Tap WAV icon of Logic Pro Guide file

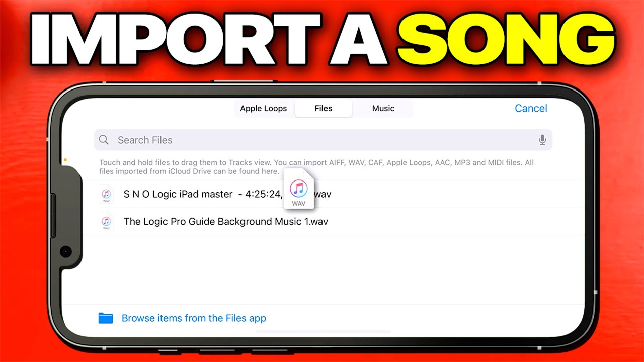106,222
